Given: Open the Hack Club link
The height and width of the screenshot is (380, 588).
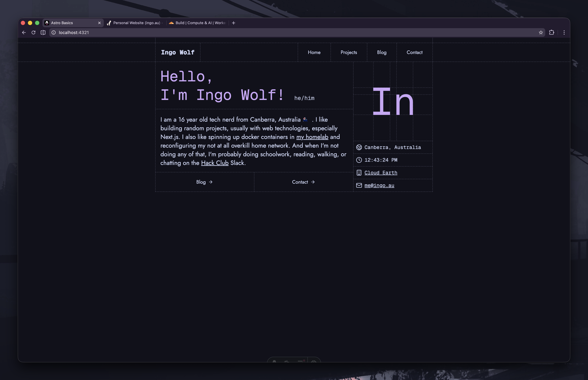Looking at the screenshot, I should (x=215, y=163).
